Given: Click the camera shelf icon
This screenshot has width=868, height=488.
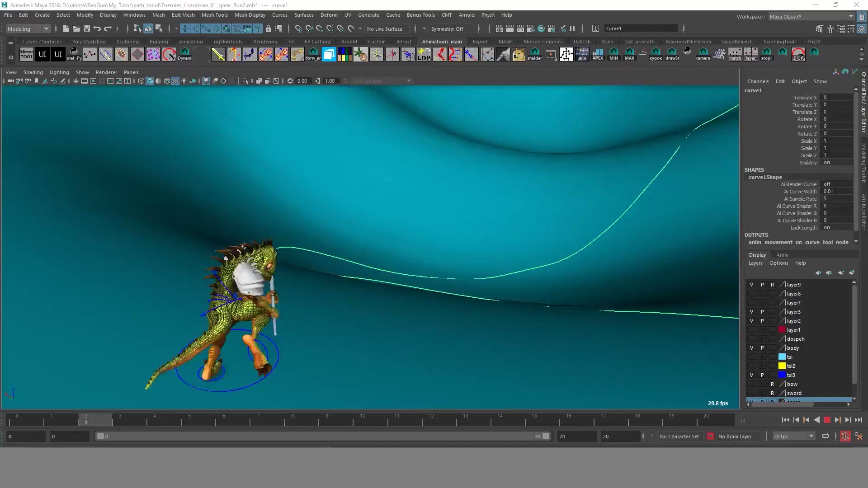Looking at the screenshot, I should click(x=703, y=54).
